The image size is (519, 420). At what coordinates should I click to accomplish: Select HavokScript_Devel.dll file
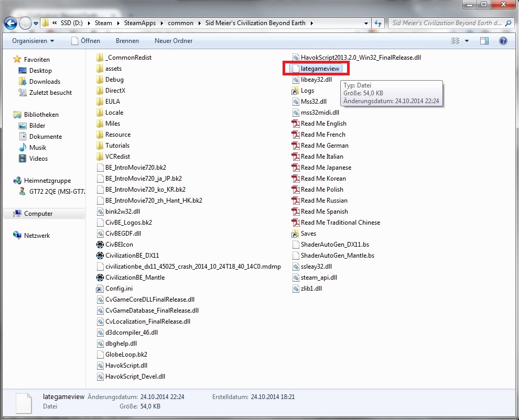tap(131, 377)
